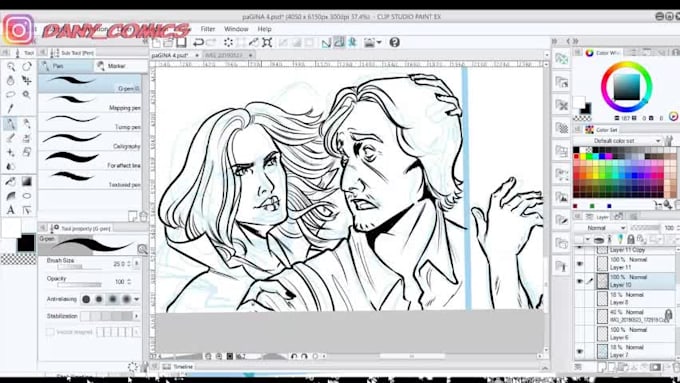Expand the Anti-aliasing options arrow
This screenshot has width=680, height=383.
pos(137,299)
